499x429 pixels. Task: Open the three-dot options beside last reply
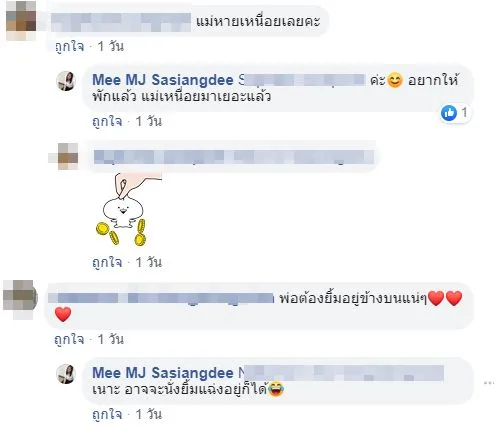489,383
